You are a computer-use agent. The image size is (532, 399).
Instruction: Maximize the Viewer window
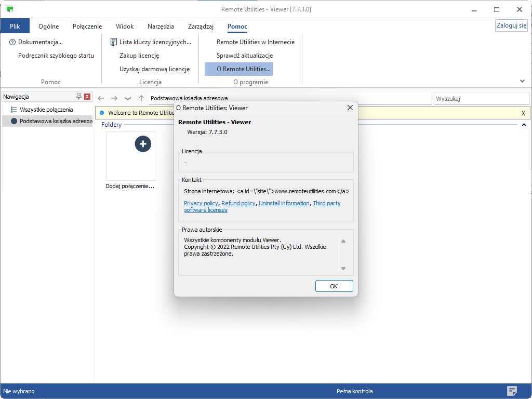coord(497,9)
